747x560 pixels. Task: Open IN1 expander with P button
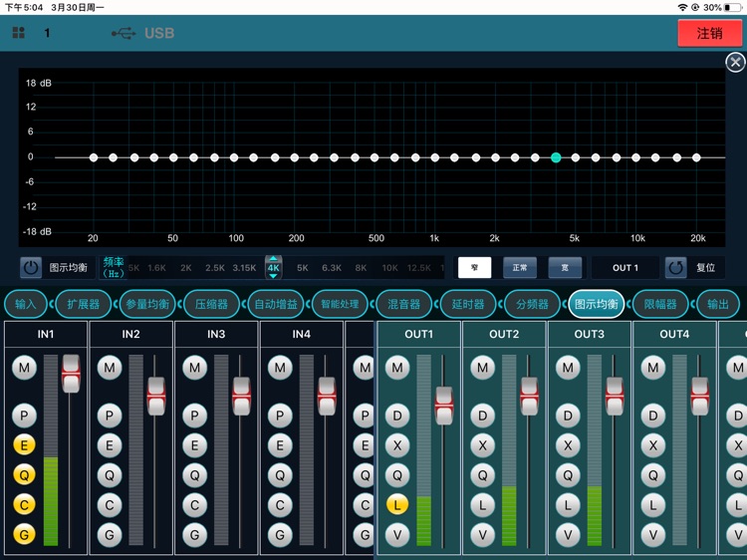tap(24, 416)
